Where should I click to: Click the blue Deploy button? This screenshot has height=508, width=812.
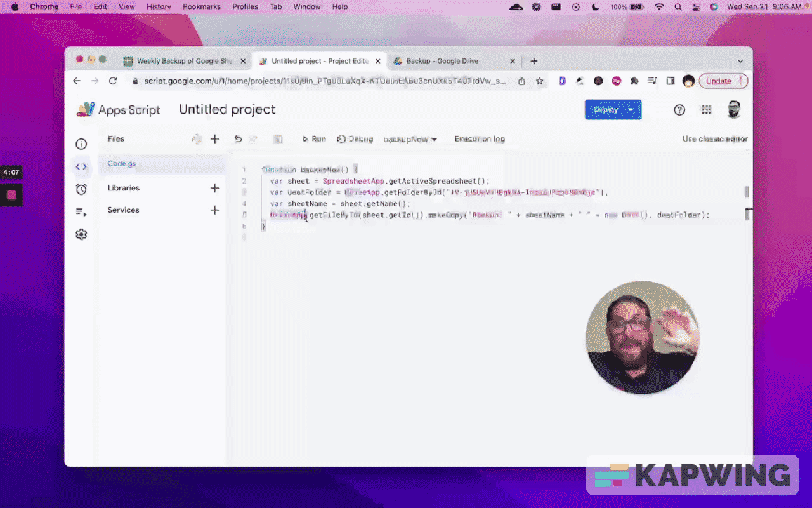point(613,109)
